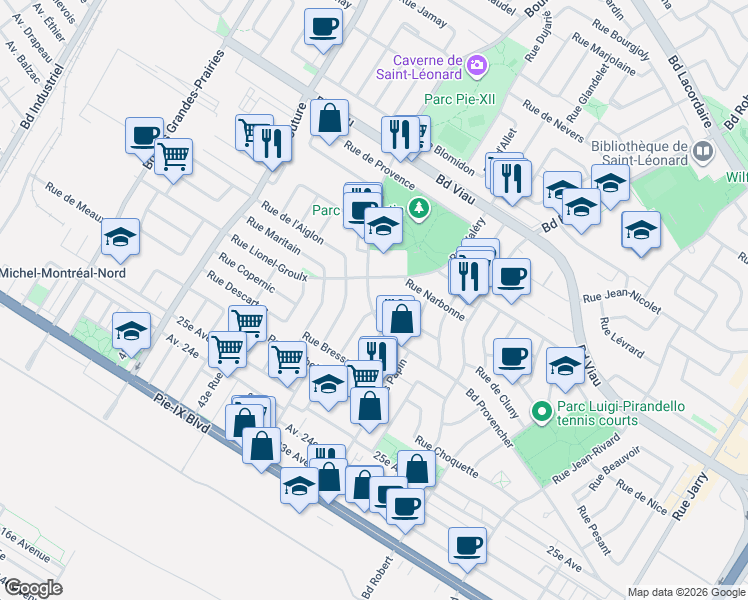Viewport: 748px width, 600px height.
Task: Click the Pie-IX Blvd street label
Action: [182, 413]
